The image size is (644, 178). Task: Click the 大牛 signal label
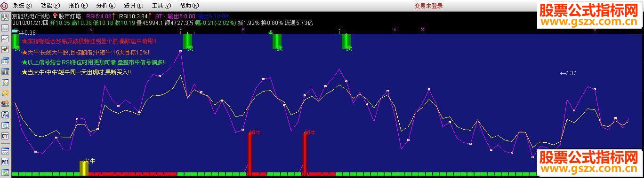pyautogui.click(x=89, y=161)
